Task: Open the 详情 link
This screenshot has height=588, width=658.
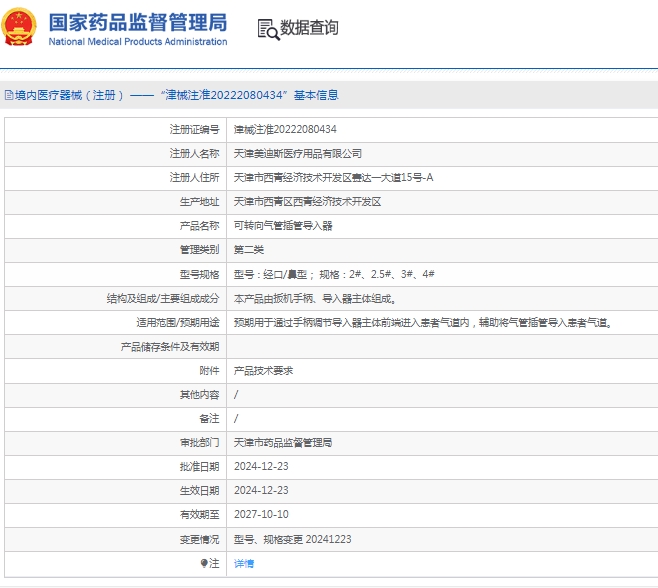Action: (x=244, y=563)
